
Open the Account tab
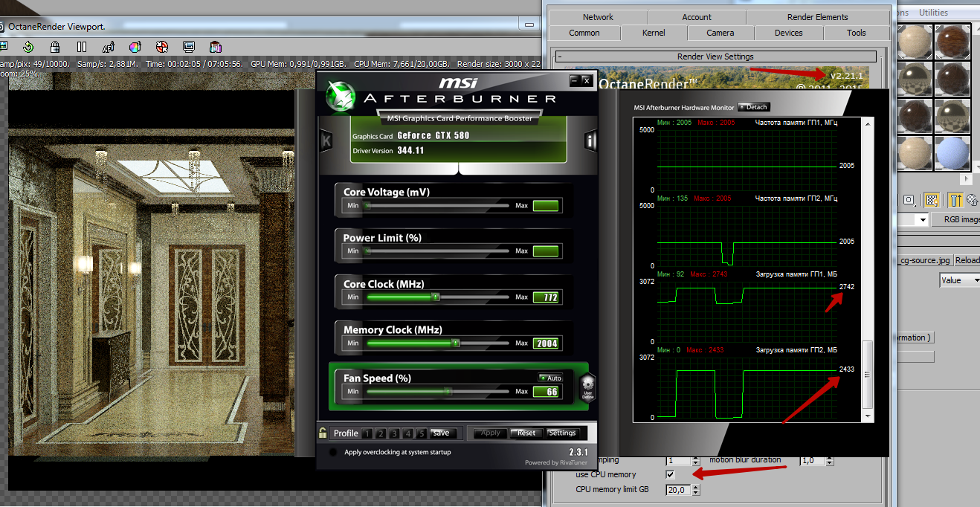click(x=697, y=17)
